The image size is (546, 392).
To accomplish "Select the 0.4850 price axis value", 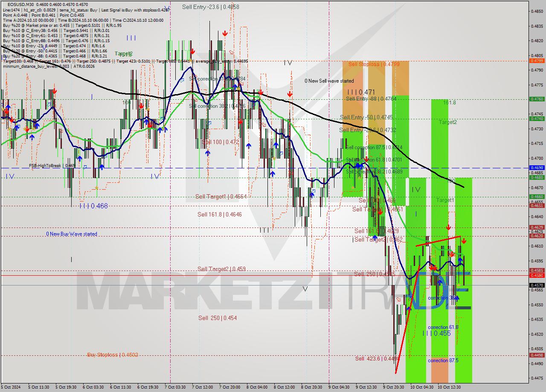I will point(536,11).
